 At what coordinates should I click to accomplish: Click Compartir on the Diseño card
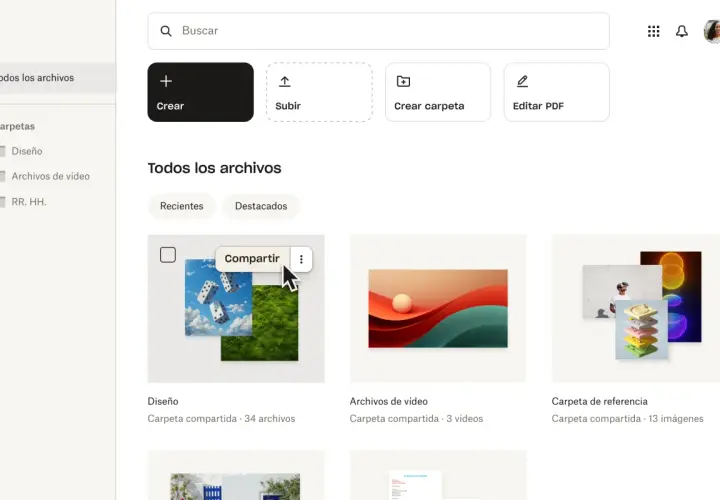click(252, 259)
